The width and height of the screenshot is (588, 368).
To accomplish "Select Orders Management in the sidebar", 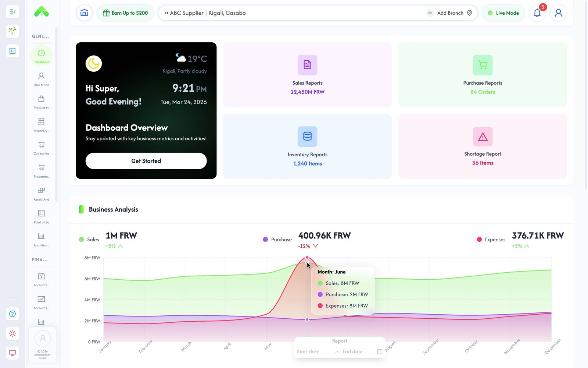I will coord(41,147).
